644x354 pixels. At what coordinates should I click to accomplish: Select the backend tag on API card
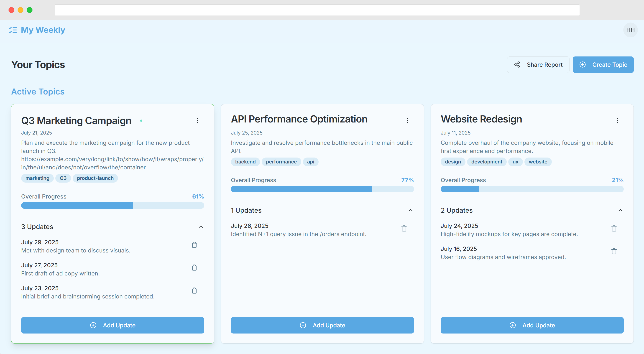coord(245,162)
